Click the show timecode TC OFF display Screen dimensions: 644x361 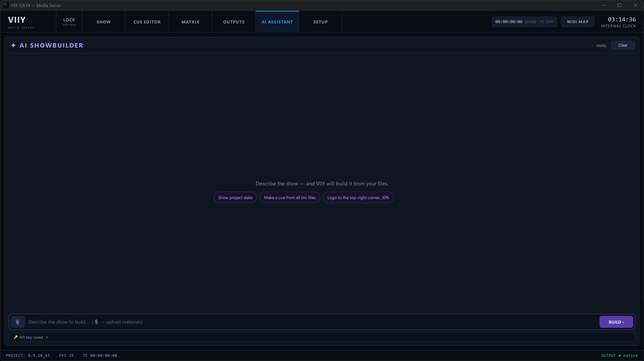pyautogui.click(x=524, y=22)
